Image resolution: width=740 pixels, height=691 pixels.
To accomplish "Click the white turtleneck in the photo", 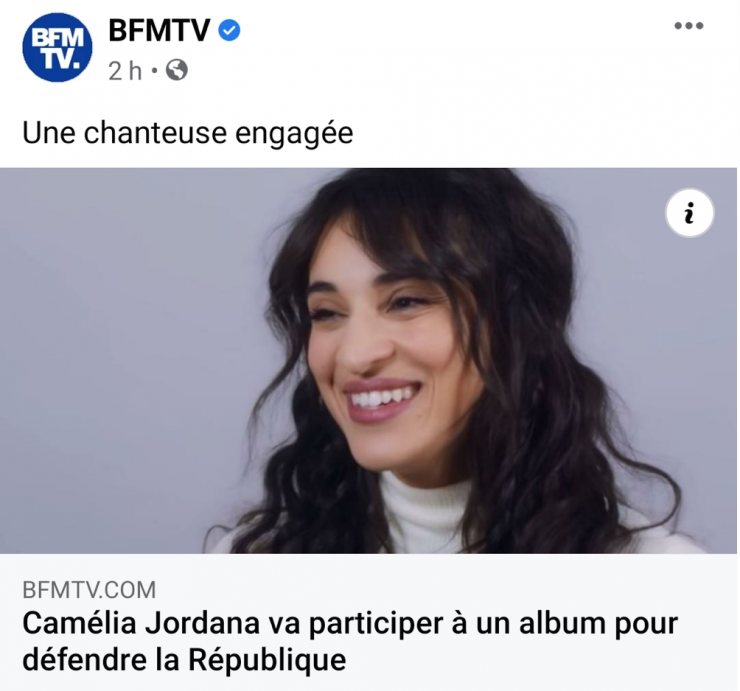I will [x=427, y=512].
